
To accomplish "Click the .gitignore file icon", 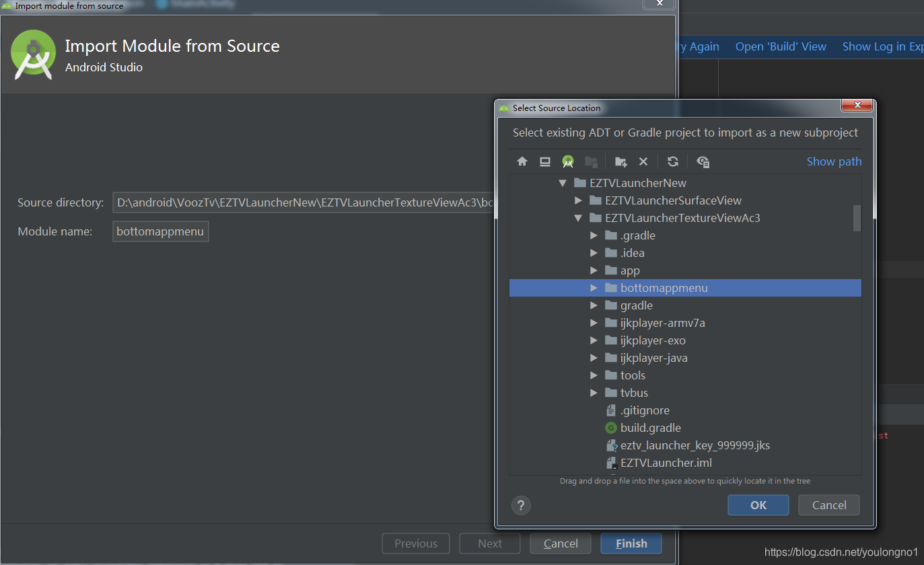I will pos(611,410).
